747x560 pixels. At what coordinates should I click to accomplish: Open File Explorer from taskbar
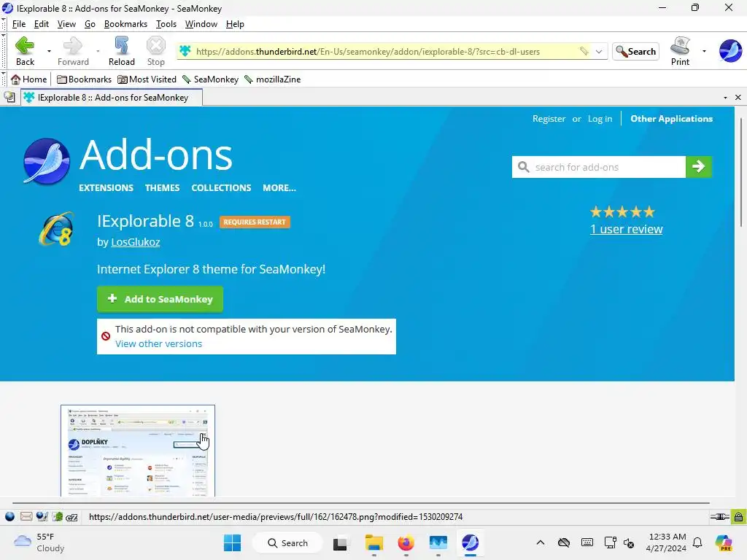click(374, 542)
